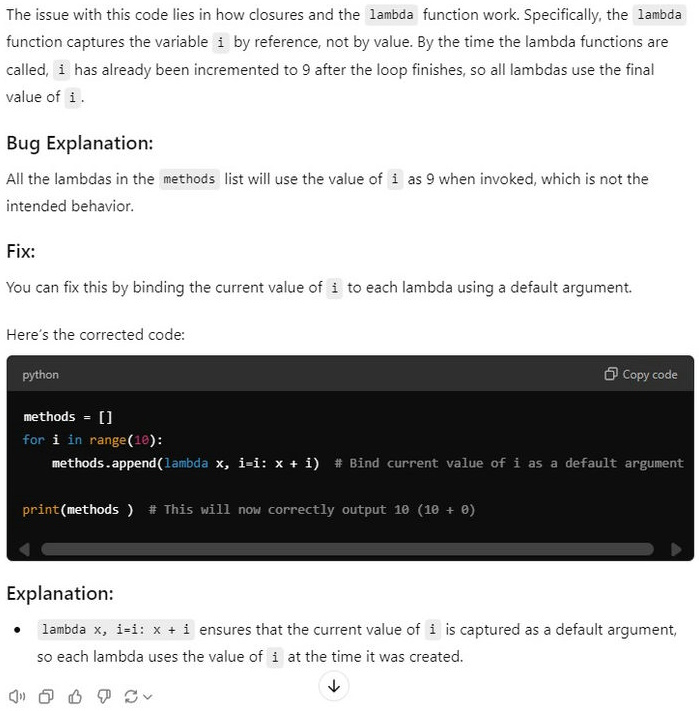
Task: Give the response a thumbs up
Action: (74, 696)
